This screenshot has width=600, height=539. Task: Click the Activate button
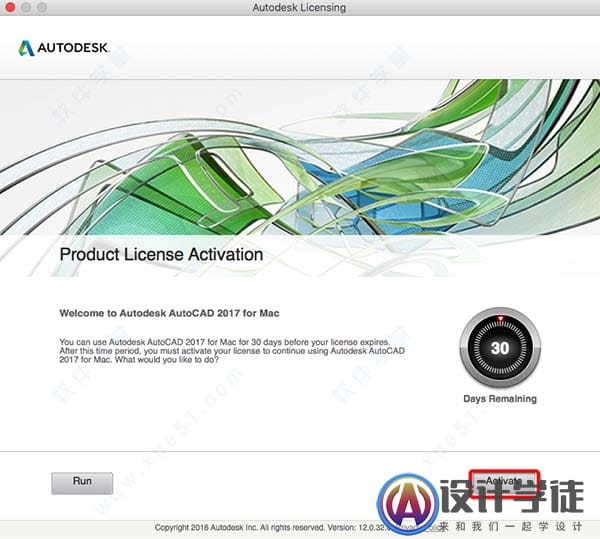504,484
